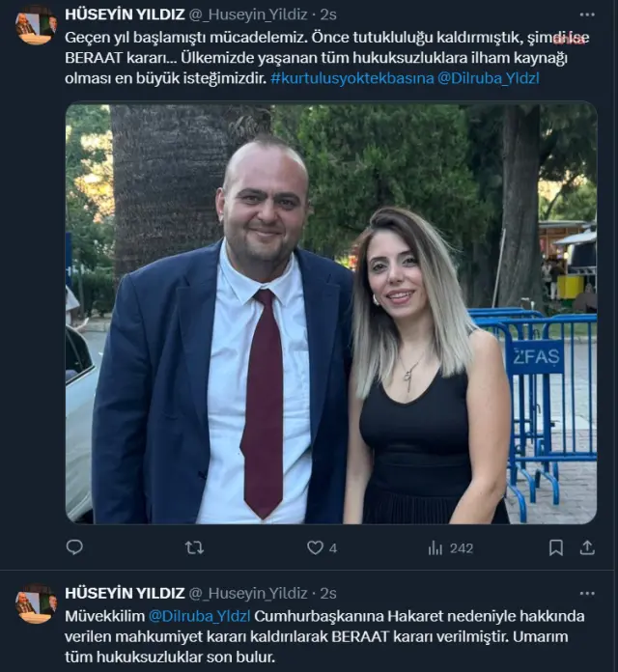Image resolution: width=618 pixels, height=672 pixels.
Task: Open HÜSEYİN YILDIZ display name, second tweet
Action: pos(125,593)
